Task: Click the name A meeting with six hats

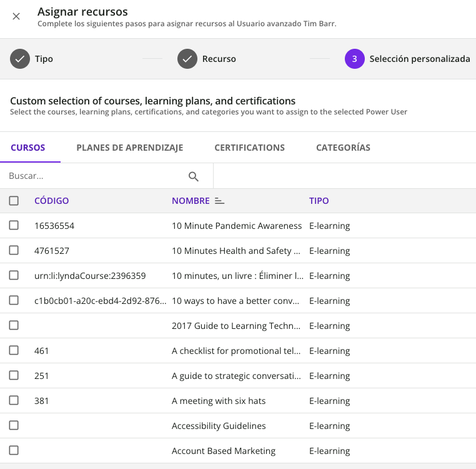Action: click(x=219, y=401)
